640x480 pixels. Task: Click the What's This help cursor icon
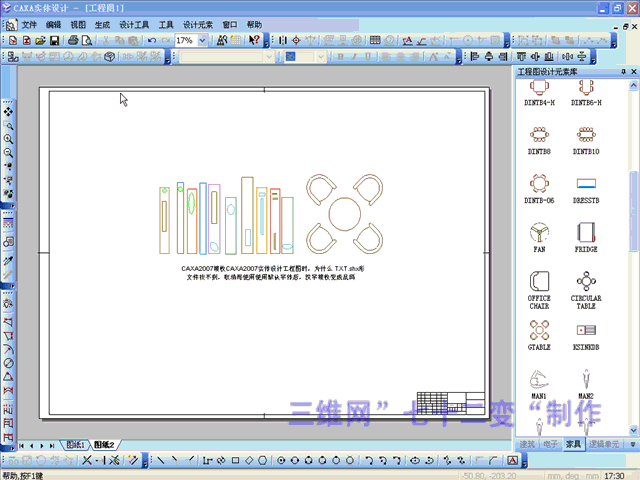coord(254,40)
